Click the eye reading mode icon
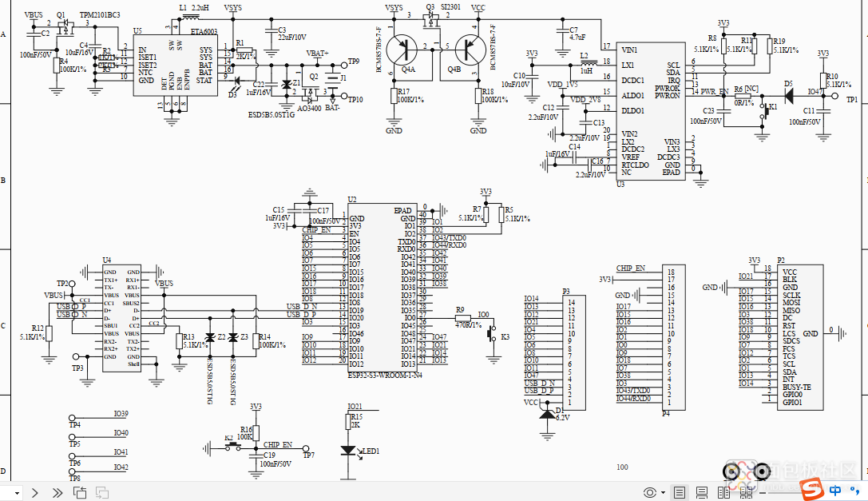The height and width of the screenshot is (501, 868). click(649, 492)
